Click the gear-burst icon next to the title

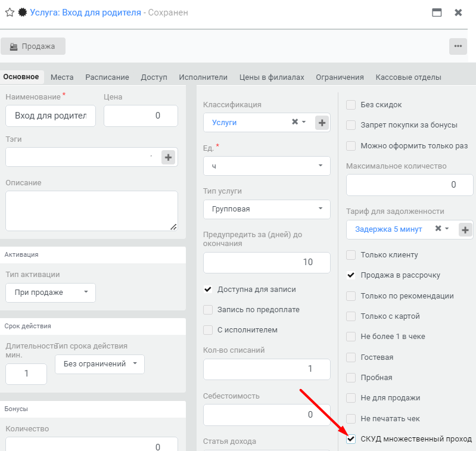[x=23, y=13]
